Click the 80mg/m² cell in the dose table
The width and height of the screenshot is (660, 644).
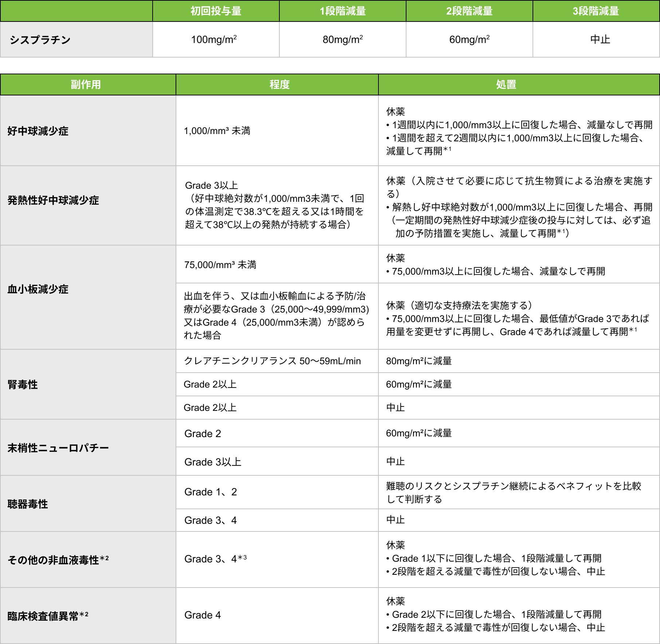click(x=342, y=39)
